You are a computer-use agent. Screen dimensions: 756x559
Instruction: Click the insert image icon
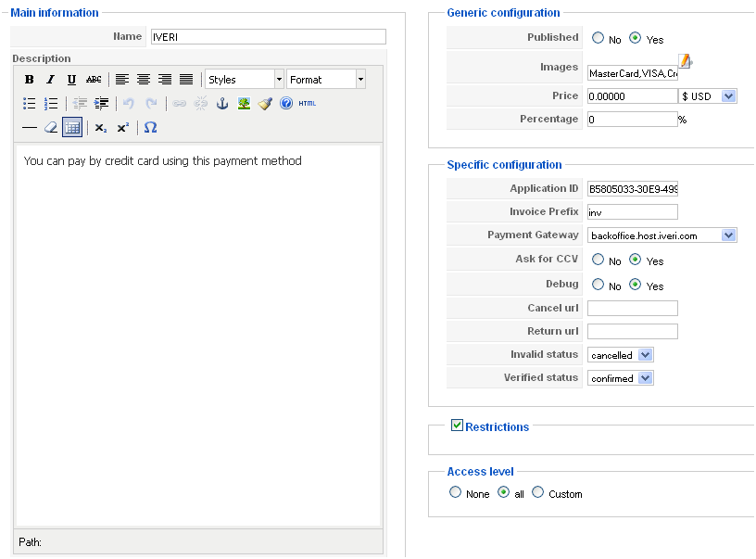point(244,103)
